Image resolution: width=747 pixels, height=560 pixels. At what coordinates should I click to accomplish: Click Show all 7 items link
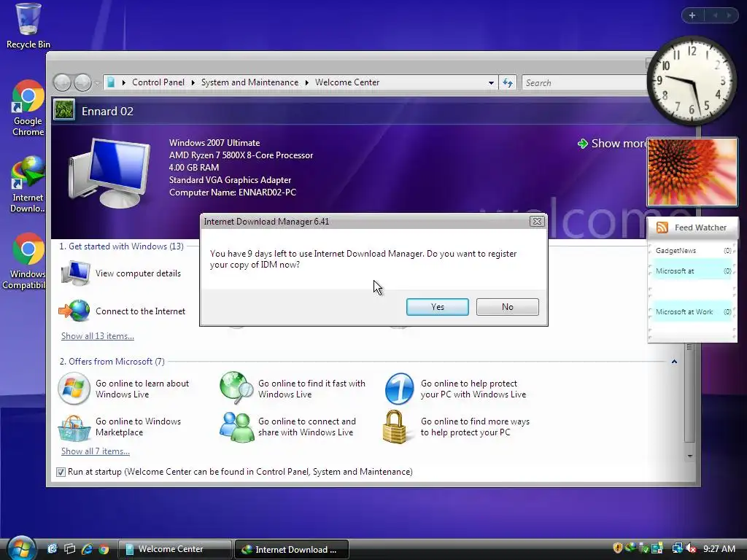tap(96, 451)
